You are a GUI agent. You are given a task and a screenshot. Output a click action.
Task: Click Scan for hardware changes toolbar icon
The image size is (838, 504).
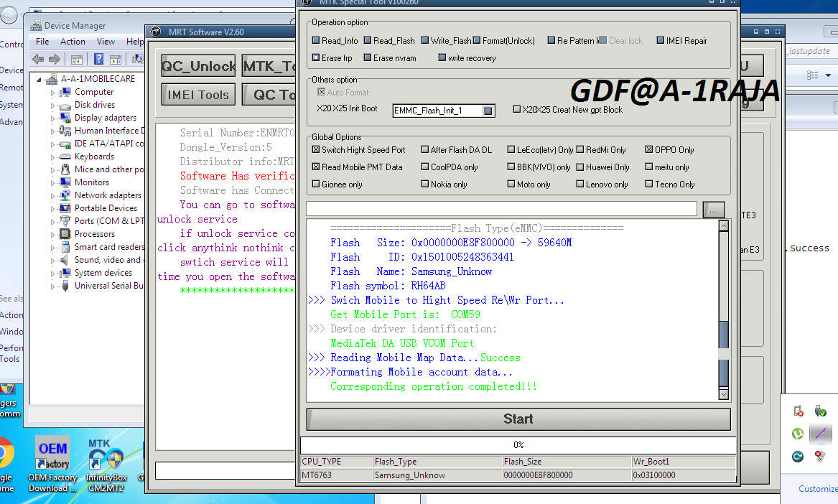point(138,59)
